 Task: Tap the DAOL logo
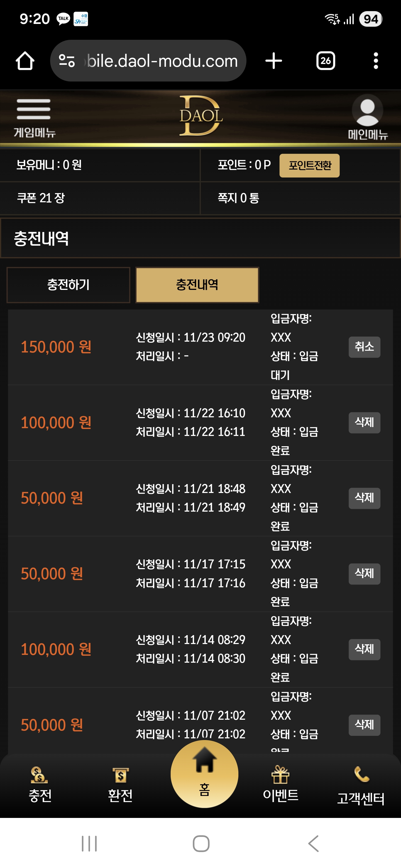201,115
